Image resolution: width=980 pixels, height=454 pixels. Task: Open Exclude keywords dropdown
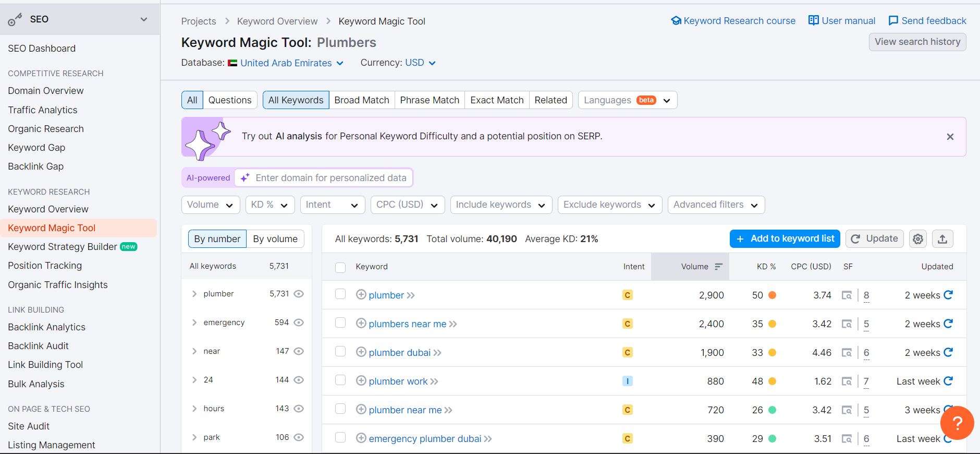(610, 205)
